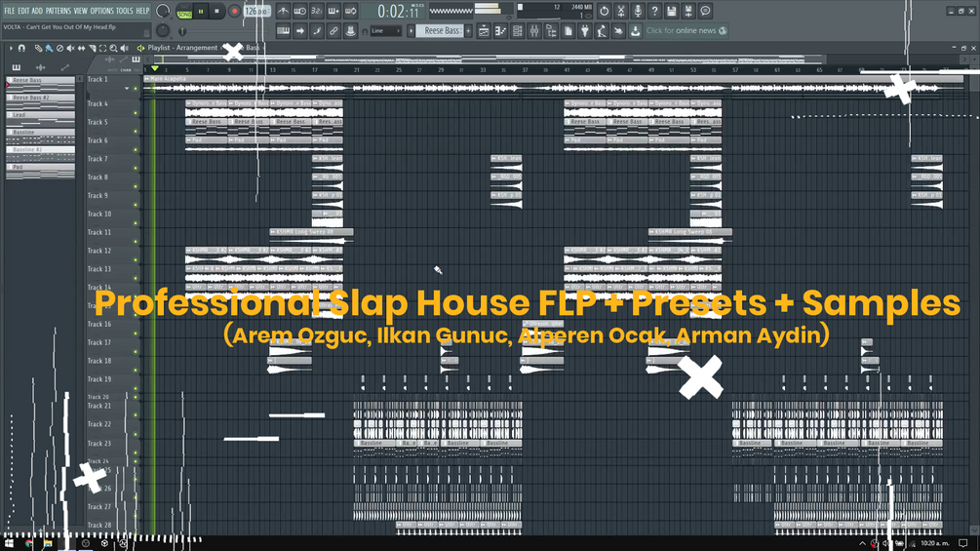Image resolution: width=980 pixels, height=551 pixels.
Task: Switch the Pat/Song mode toggle
Action: pyautogui.click(x=184, y=12)
